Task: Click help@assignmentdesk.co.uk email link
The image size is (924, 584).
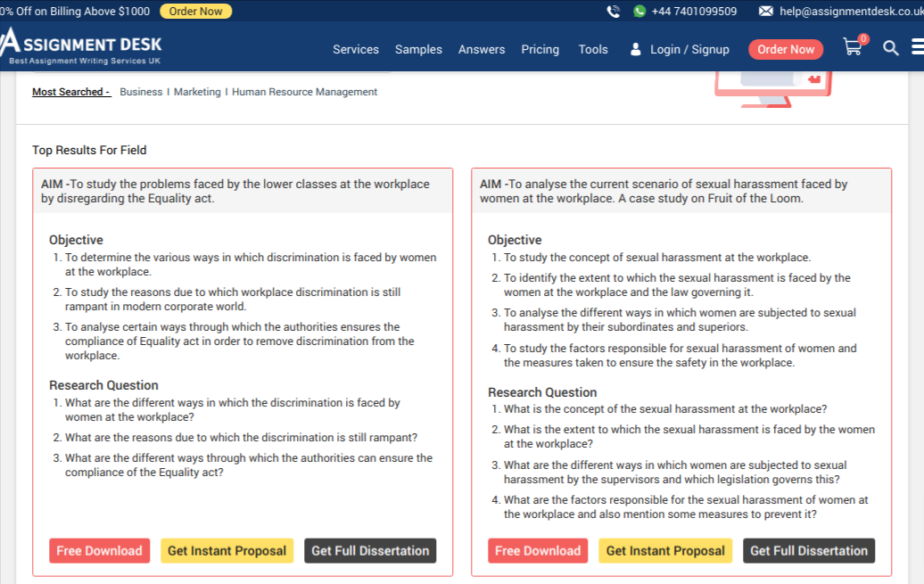Action: tap(851, 12)
